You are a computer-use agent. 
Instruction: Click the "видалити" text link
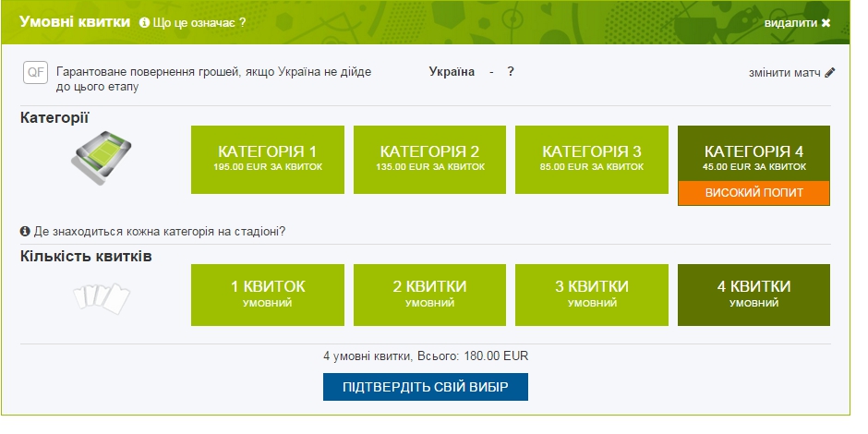point(790,23)
